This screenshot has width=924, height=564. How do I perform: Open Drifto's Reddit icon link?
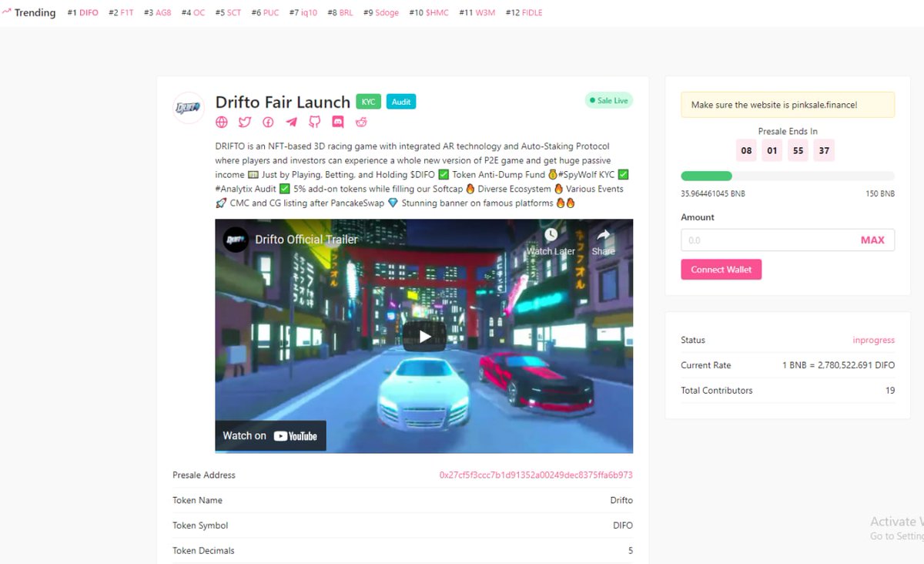pos(361,122)
